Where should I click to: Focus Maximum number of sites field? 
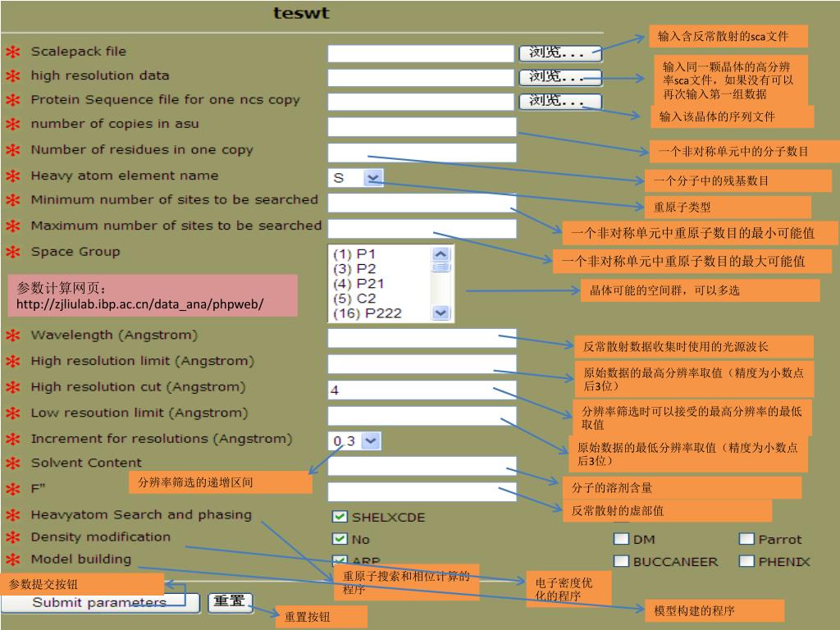(422, 229)
